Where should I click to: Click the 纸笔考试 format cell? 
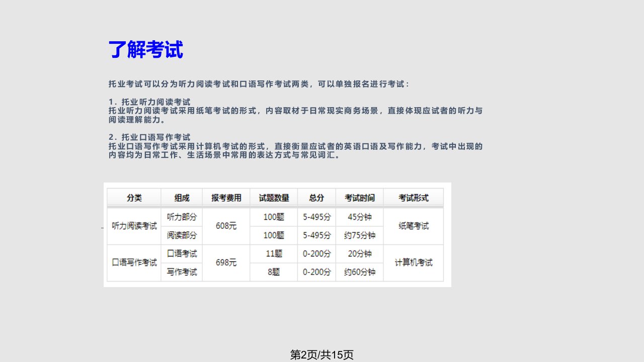(414, 226)
